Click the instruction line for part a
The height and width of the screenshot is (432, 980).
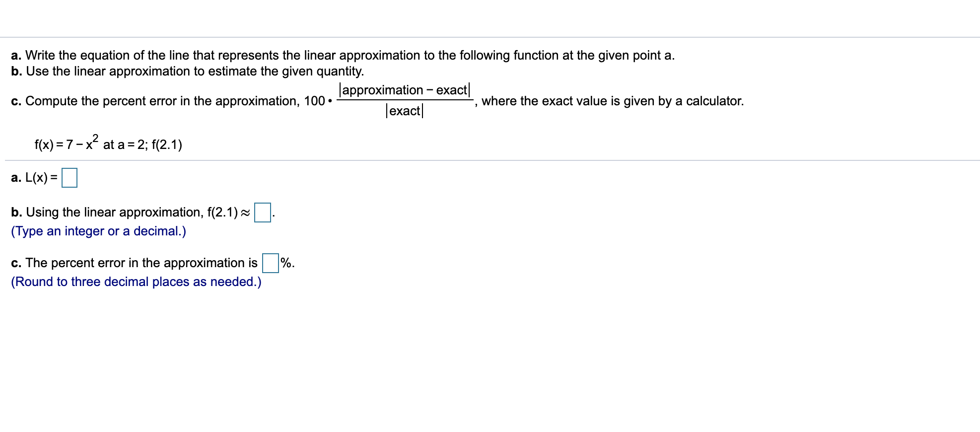click(x=343, y=55)
